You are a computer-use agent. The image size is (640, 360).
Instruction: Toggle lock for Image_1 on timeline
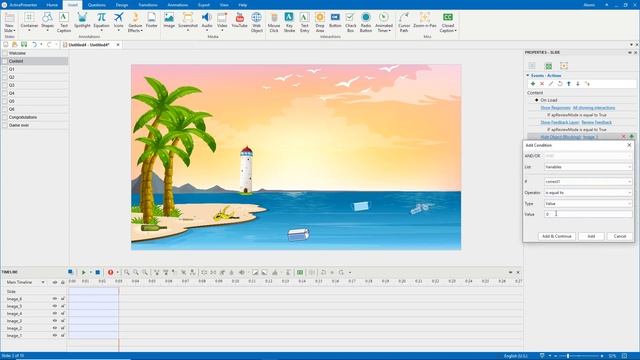(x=63, y=336)
